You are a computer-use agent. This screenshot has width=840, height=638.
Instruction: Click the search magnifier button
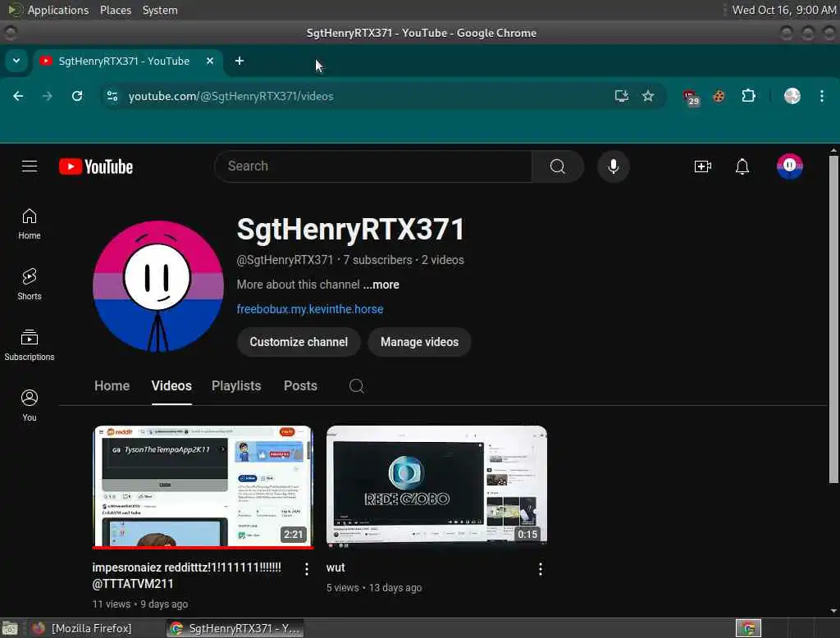[x=557, y=166]
